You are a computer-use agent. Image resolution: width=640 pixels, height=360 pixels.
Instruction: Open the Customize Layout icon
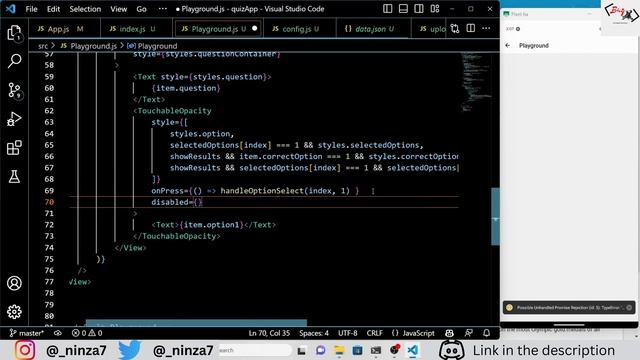coord(435,9)
